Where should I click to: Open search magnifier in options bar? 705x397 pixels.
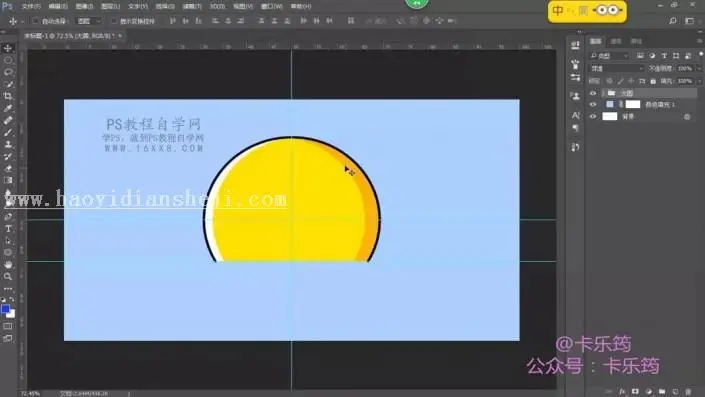(673, 21)
